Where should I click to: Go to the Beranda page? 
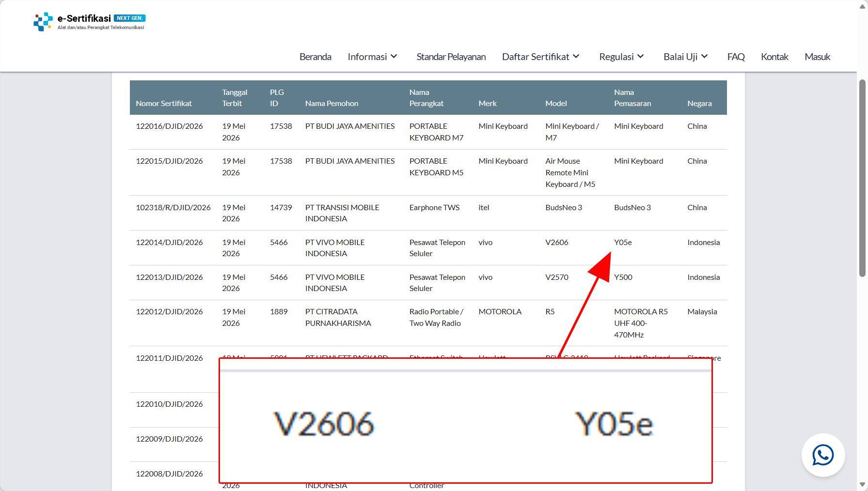(316, 57)
